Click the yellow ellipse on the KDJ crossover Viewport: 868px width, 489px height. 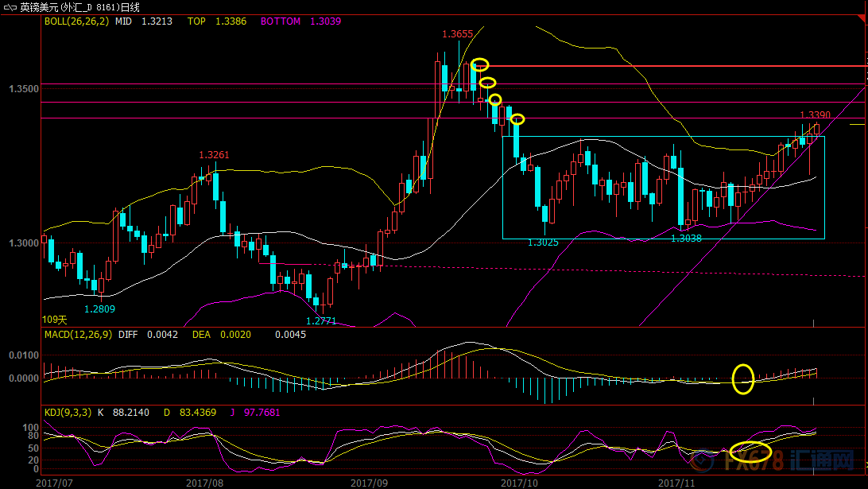[750, 452]
